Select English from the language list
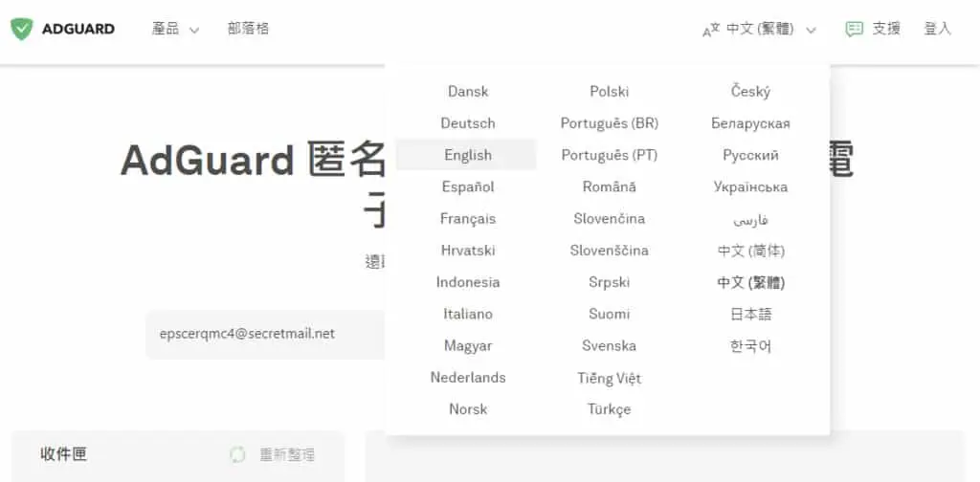980x482 pixels. 467,155
